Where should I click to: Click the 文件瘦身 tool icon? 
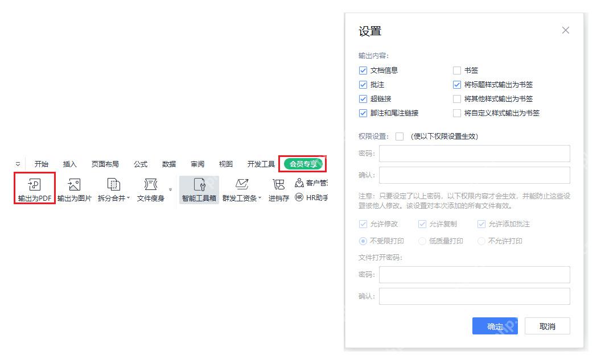pos(151,185)
